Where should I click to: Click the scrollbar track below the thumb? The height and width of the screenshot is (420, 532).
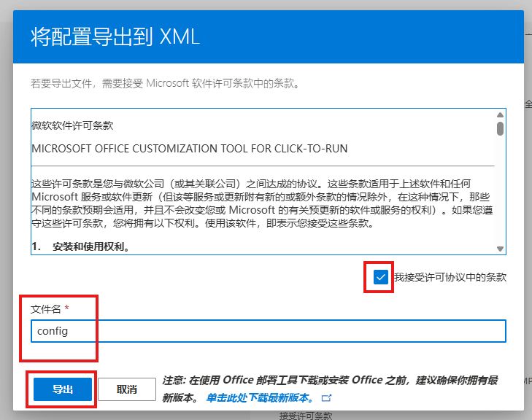click(500, 190)
